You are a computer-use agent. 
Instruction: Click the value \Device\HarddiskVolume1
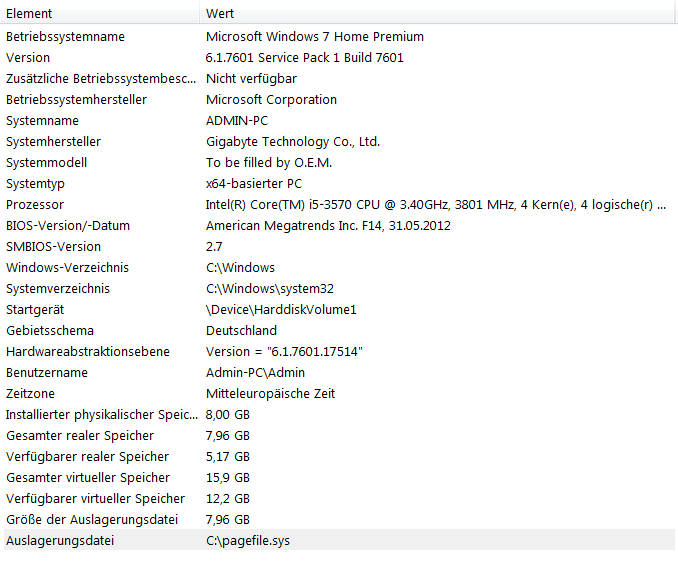tap(281, 310)
